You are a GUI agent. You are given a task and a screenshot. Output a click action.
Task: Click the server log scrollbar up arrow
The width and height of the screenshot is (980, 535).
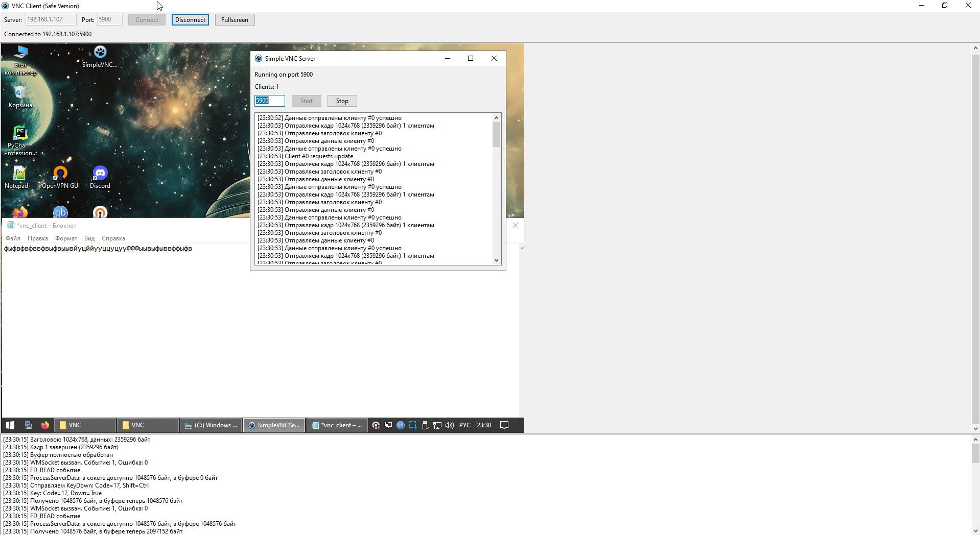(x=496, y=118)
